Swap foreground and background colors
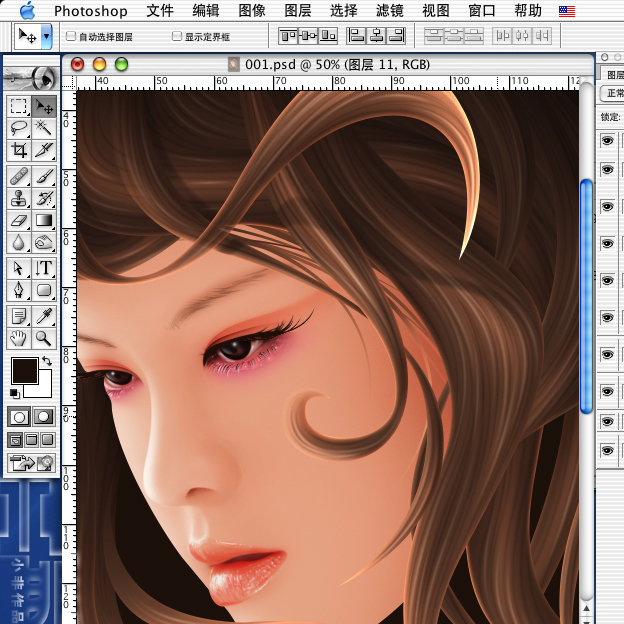624x624 pixels. click(x=47, y=361)
